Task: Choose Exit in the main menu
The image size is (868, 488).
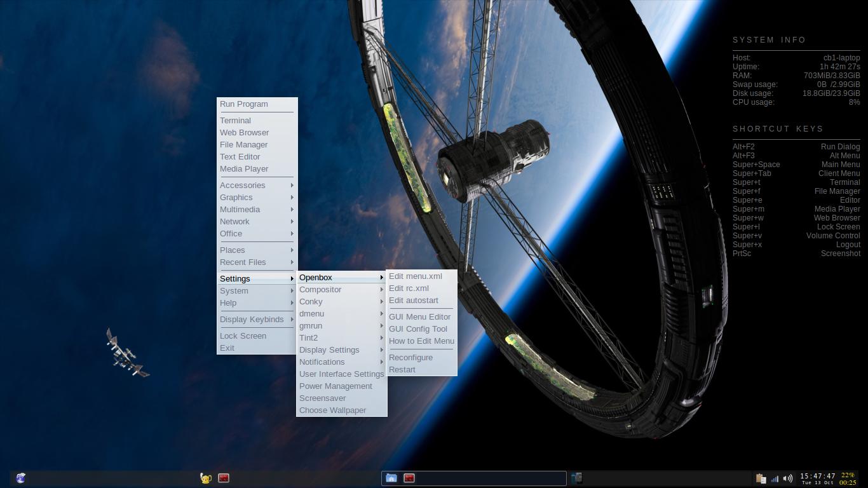Action: click(257, 348)
